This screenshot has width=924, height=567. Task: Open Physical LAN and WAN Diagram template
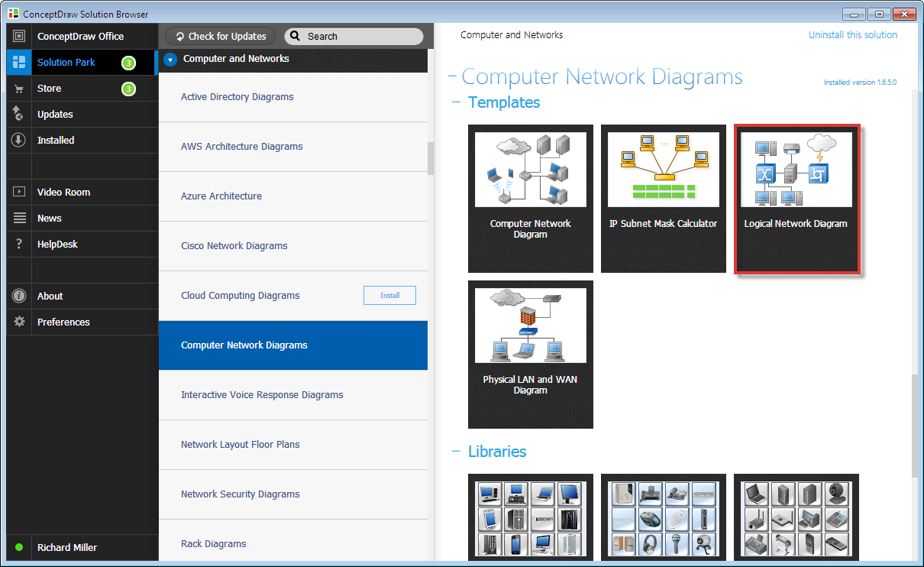(x=531, y=355)
